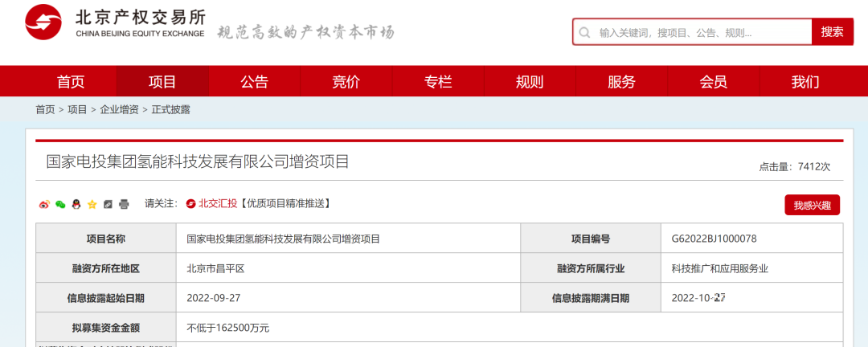Open the 我们 navigation tab
Viewport: 868px width, 347px height.
tap(805, 81)
